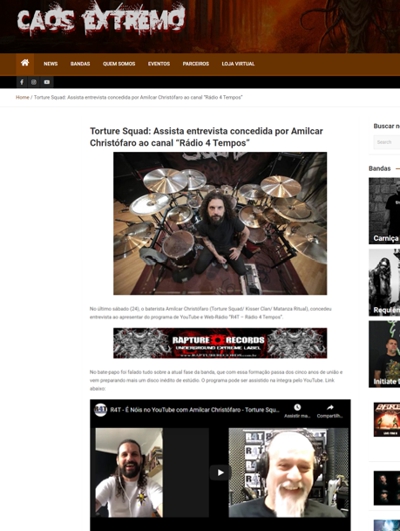
Task: Play the embedded R4T YouTube video
Action: pyautogui.click(x=220, y=472)
